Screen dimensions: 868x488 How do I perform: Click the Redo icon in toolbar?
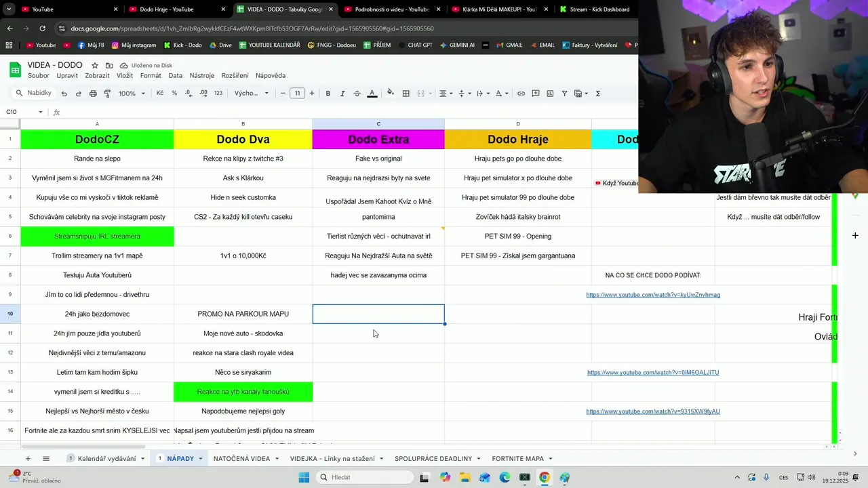point(79,94)
